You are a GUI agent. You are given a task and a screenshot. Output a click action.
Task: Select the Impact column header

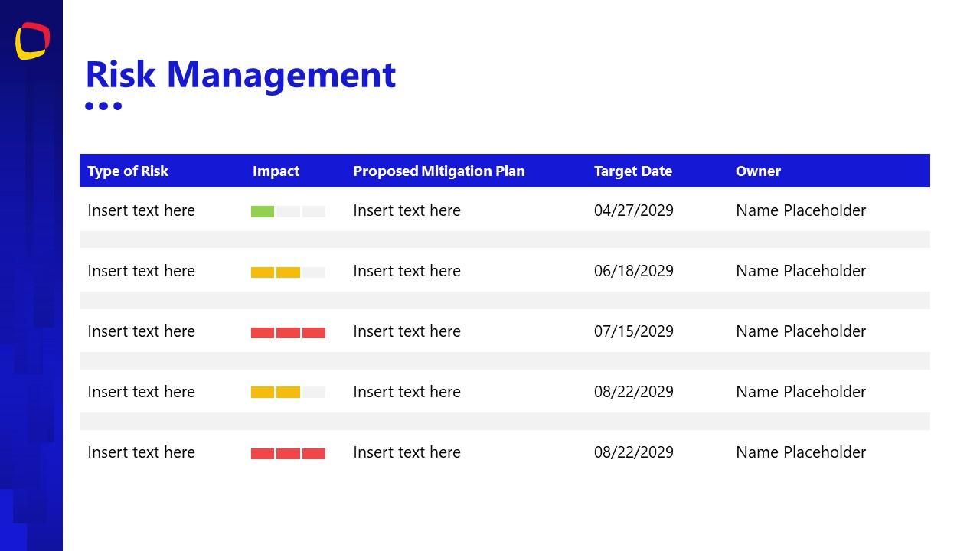pos(276,171)
